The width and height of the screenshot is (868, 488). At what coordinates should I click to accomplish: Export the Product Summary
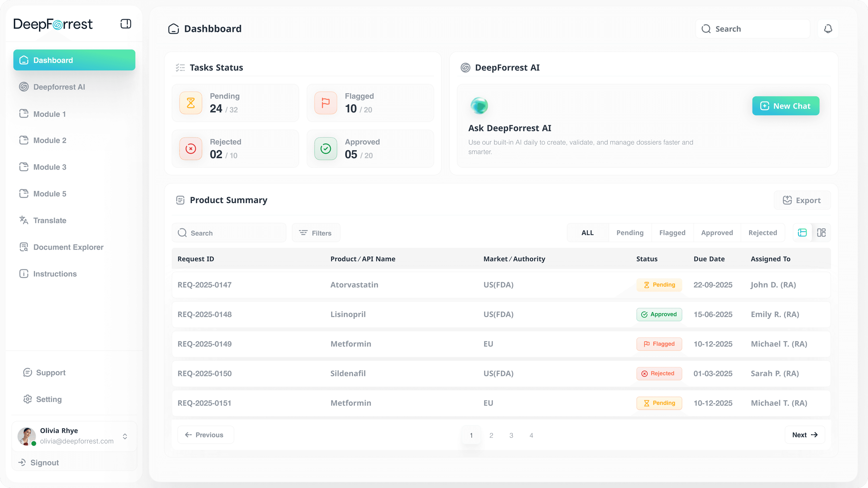pos(802,200)
